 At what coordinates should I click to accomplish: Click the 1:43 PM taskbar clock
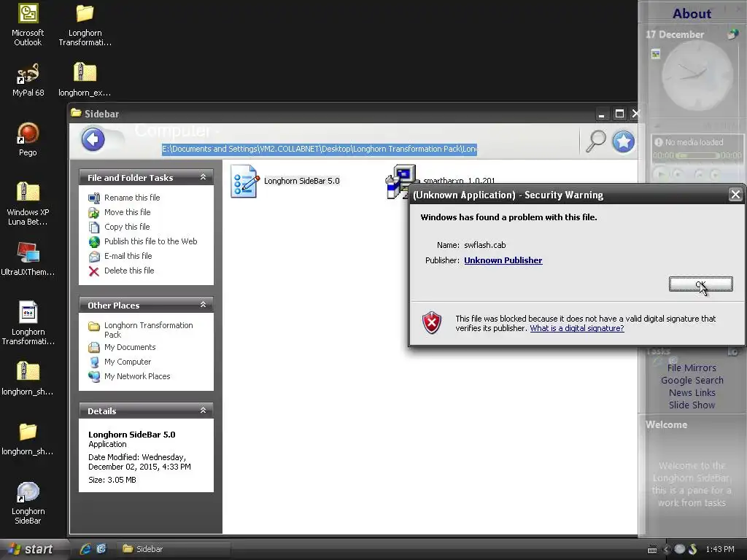720,550
